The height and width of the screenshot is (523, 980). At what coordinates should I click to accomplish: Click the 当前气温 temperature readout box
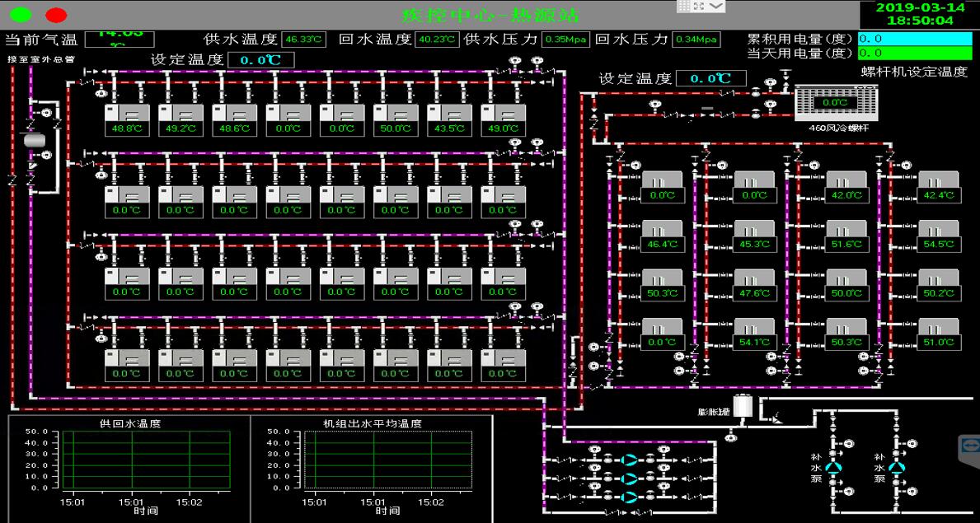click(x=120, y=38)
